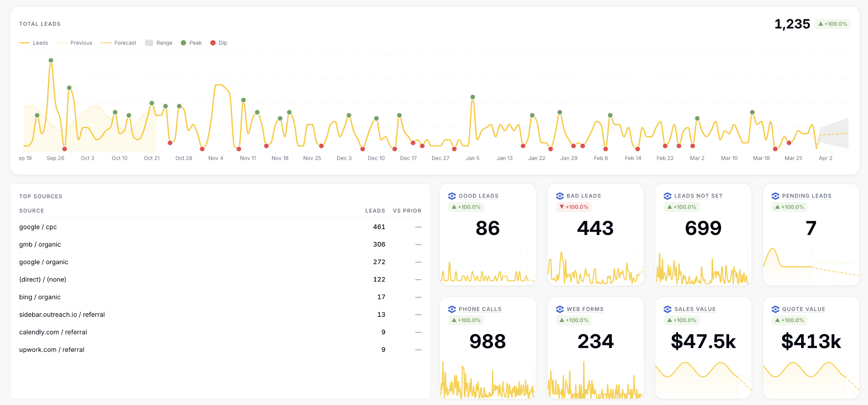
Task: Click the Leads Not Set icon
Action: [x=667, y=196]
